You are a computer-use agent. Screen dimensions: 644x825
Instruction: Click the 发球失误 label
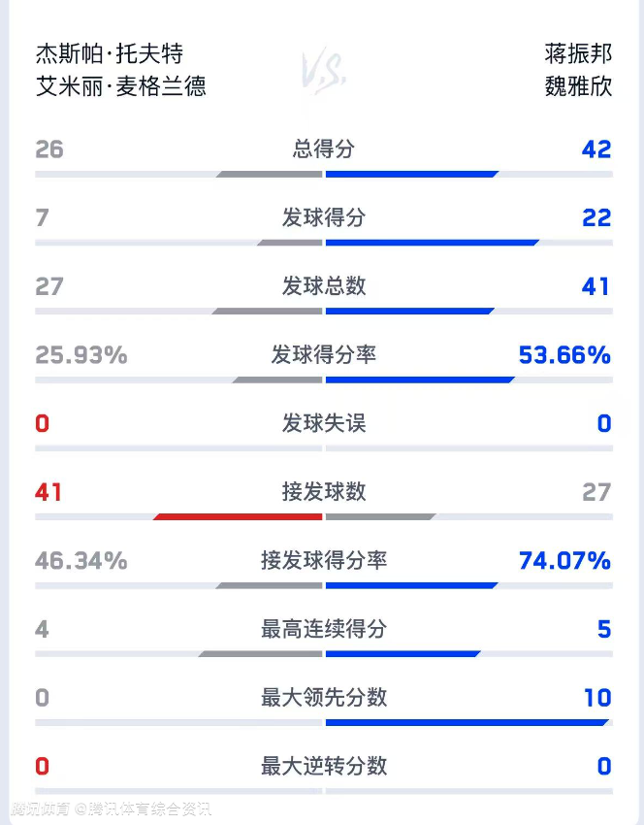point(324,423)
